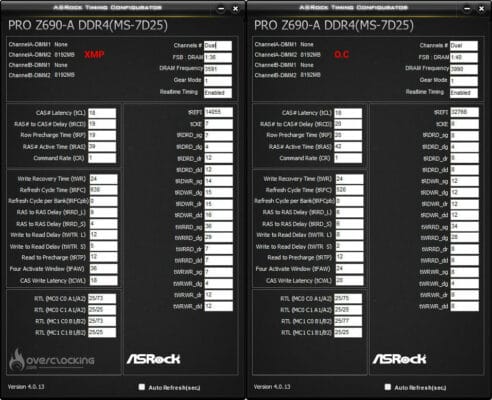Click the FSB:DRAM field in XMP window
492x400 pixels.
click(218, 57)
